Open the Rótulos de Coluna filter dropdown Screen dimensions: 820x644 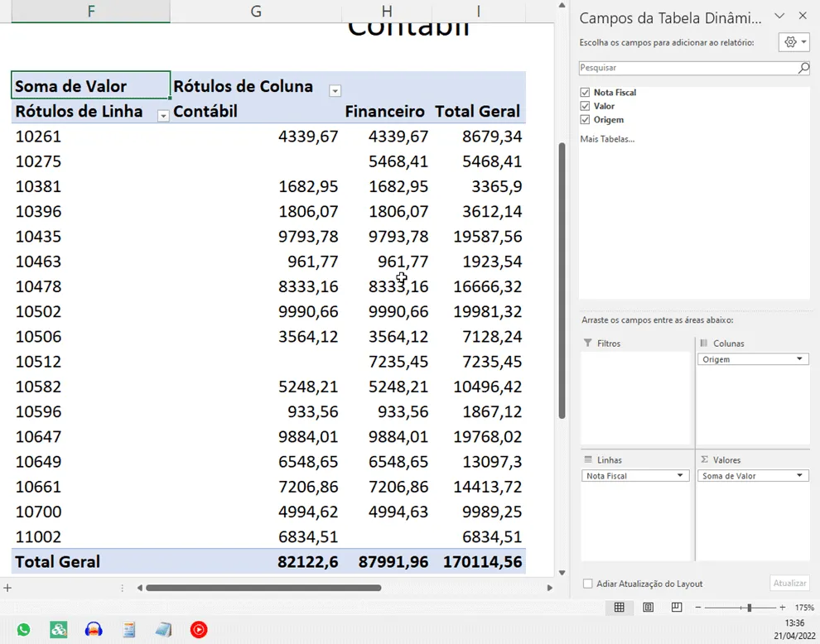[x=335, y=91]
